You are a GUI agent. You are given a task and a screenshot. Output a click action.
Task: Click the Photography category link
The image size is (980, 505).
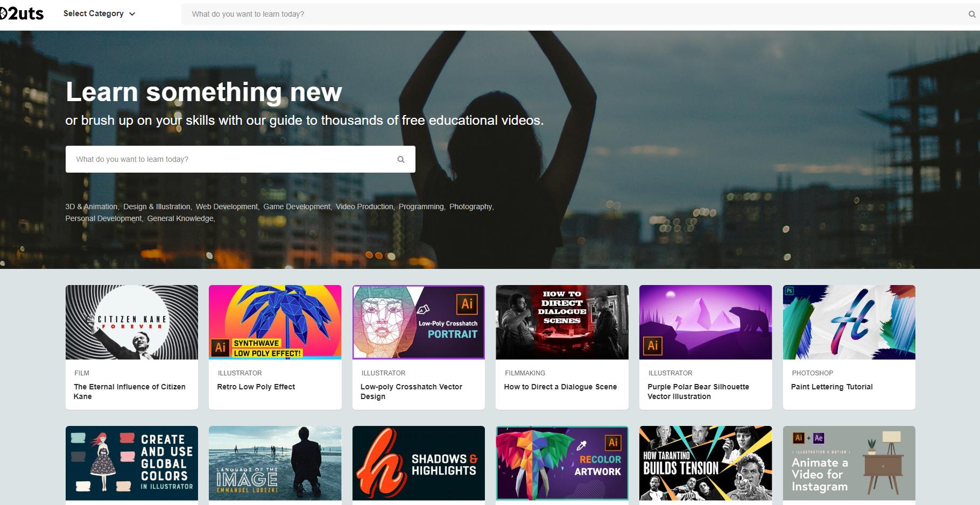pyautogui.click(x=470, y=207)
